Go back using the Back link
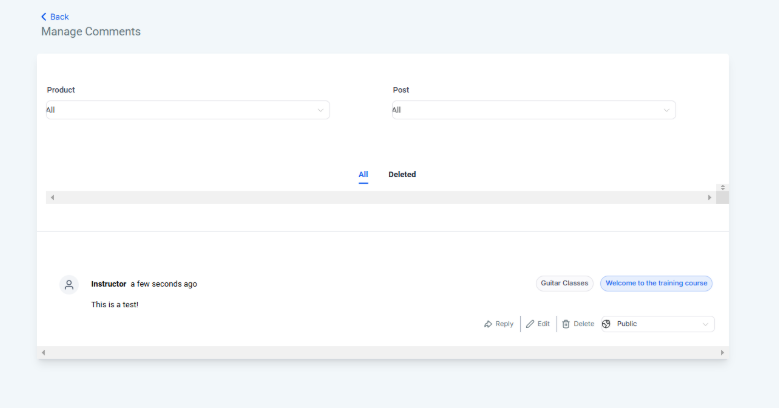779x408 pixels. (59, 17)
